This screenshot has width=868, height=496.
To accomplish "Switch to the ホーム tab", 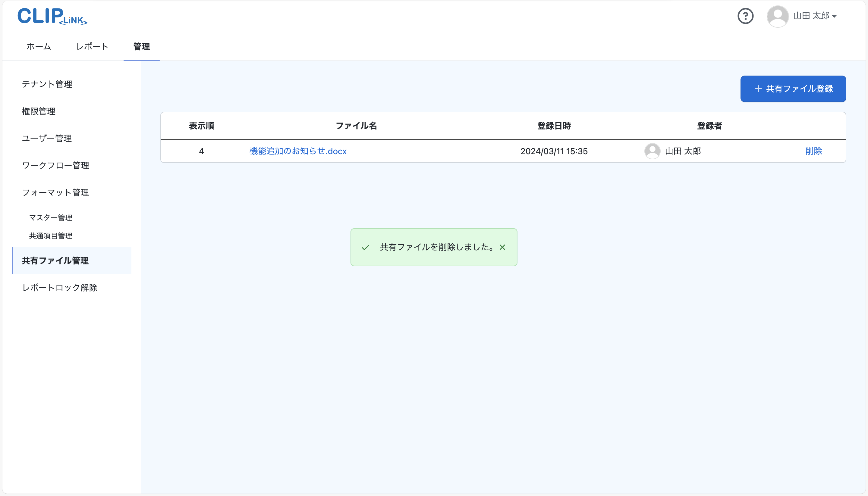I will [38, 46].
